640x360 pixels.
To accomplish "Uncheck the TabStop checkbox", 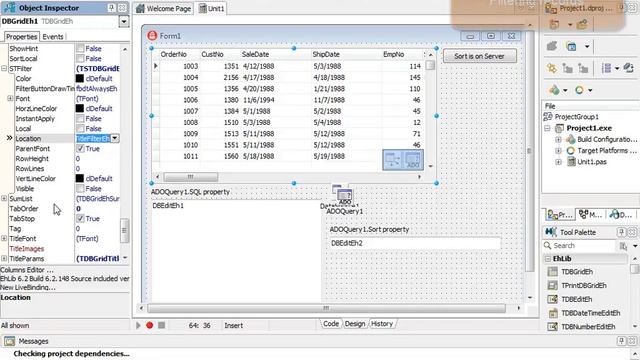I will click(x=80, y=218).
